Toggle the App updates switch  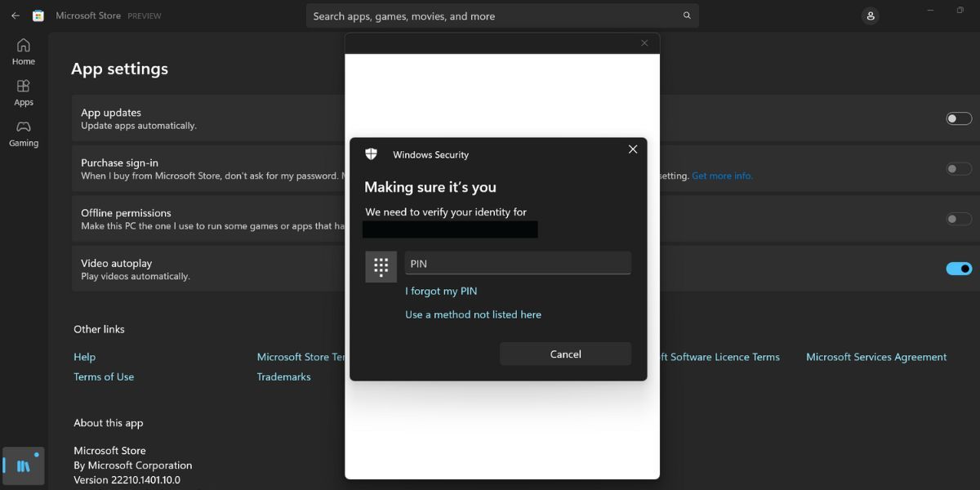point(959,118)
